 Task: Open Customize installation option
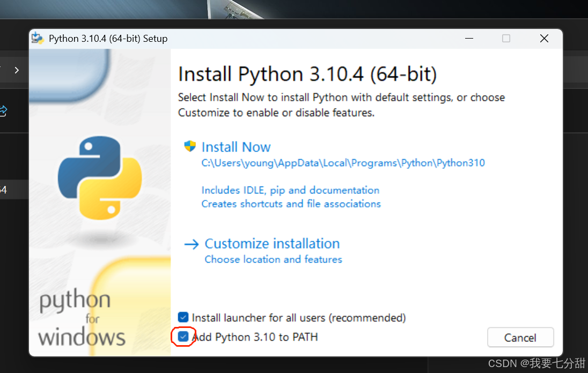pyautogui.click(x=272, y=243)
